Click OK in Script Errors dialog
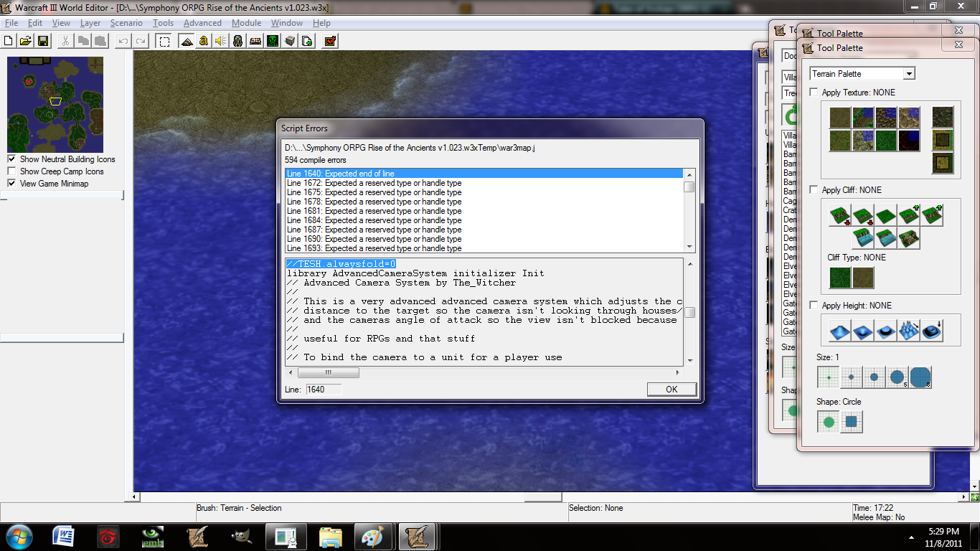 coord(672,389)
